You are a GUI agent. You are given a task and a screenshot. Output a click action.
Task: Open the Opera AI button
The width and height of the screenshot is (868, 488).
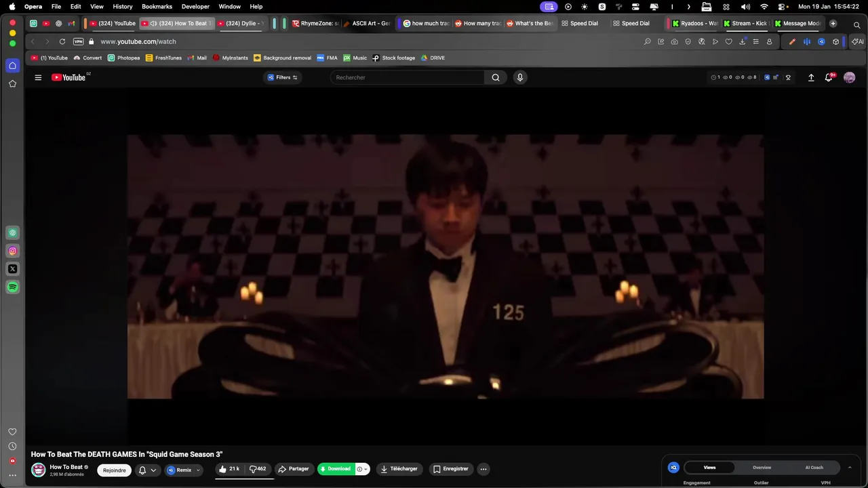pos(858,41)
